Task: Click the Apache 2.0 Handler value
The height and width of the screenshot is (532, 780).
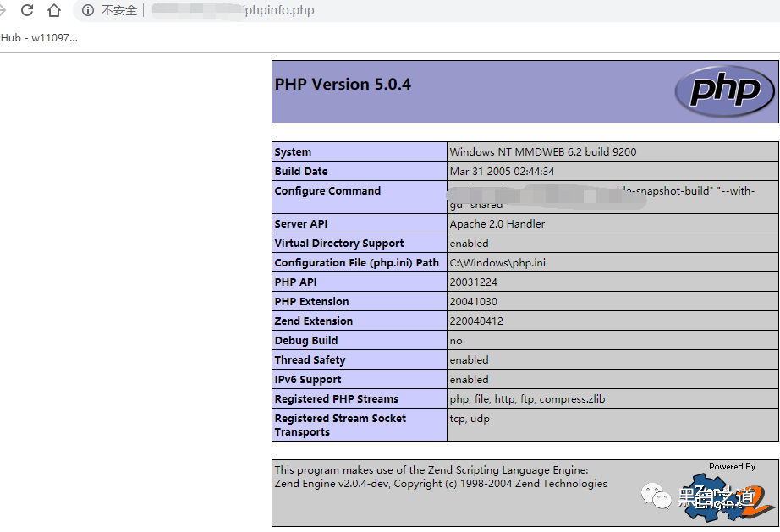Action: 497,224
